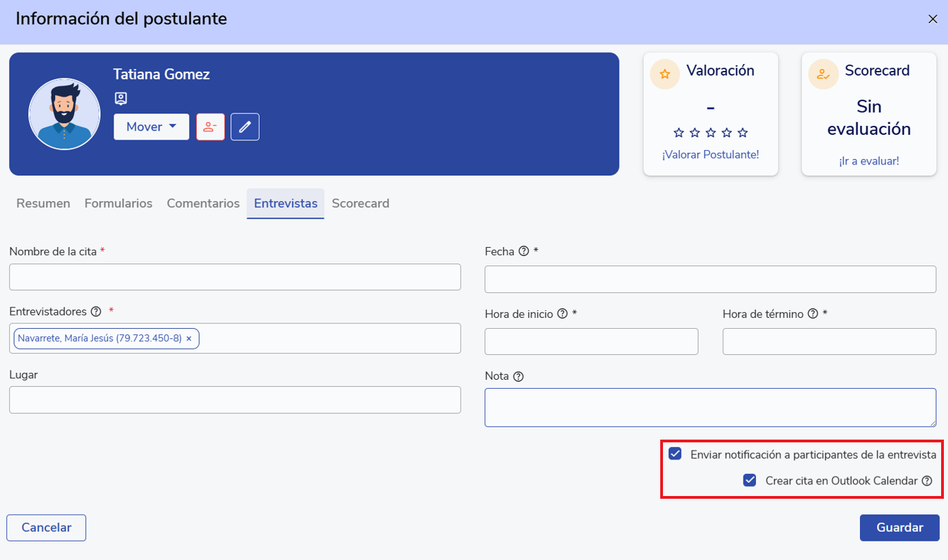Switch to the Comentarios tab

(x=203, y=204)
